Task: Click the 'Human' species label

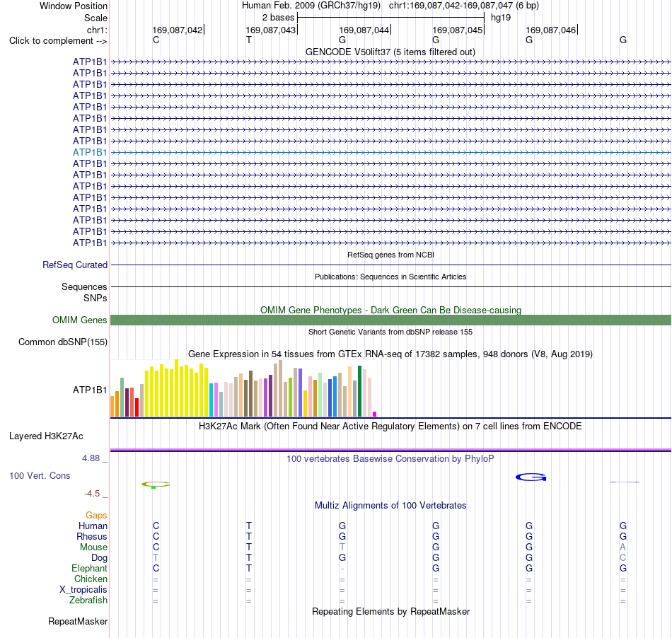Action: (93, 526)
